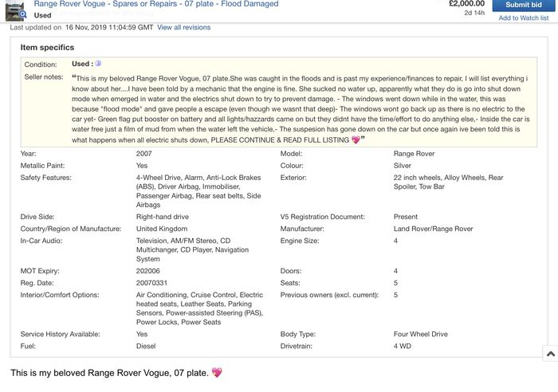Click the Metallic Paint label
Image resolution: width=558 pixels, height=392 pixels.
pyautogui.click(x=42, y=166)
